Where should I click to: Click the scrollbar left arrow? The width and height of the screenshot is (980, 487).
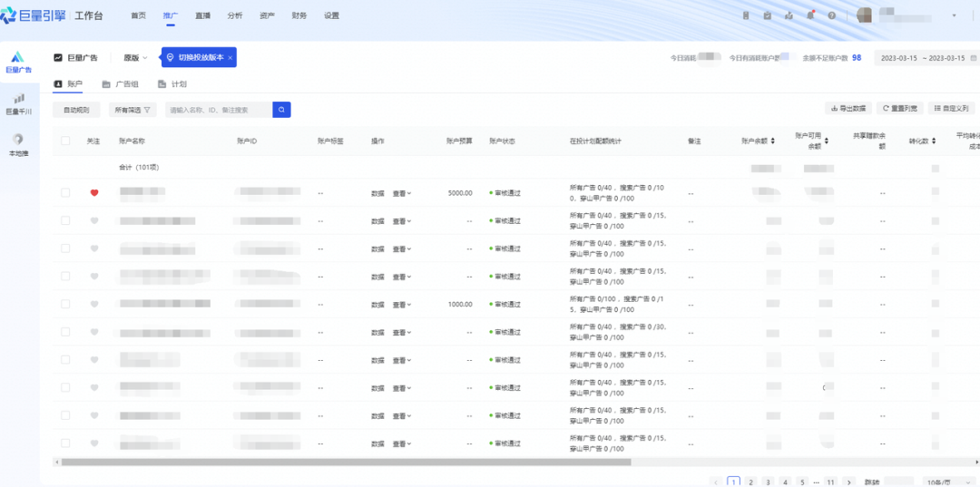(57, 462)
